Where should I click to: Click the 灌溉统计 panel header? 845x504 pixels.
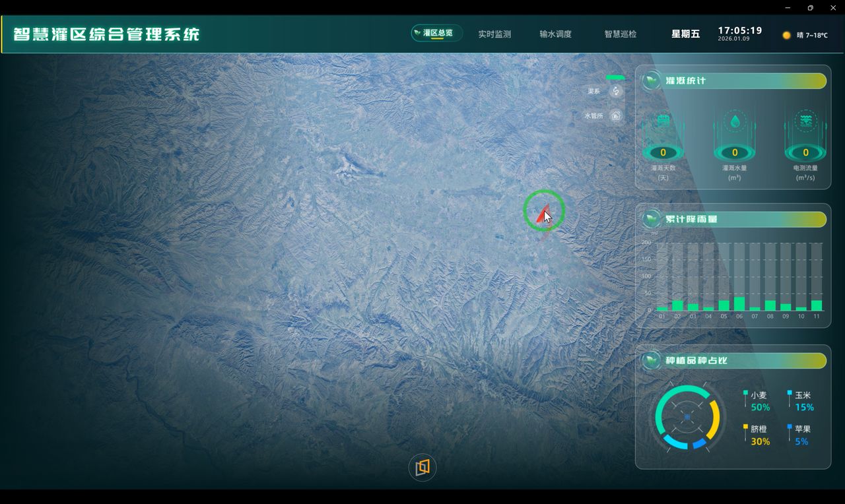tap(733, 80)
